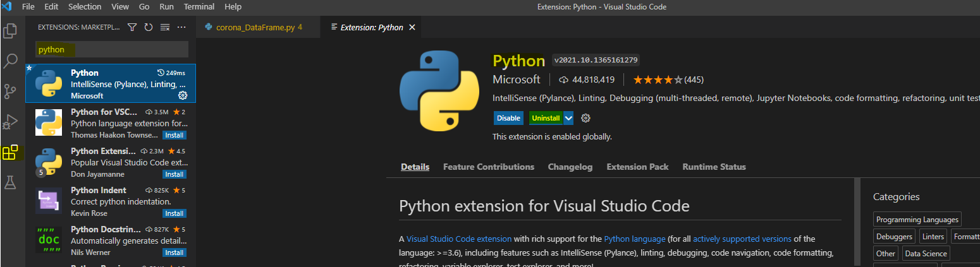Open the Run menu
The height and width of the screenshot is (267, 980).
(167, 6)
